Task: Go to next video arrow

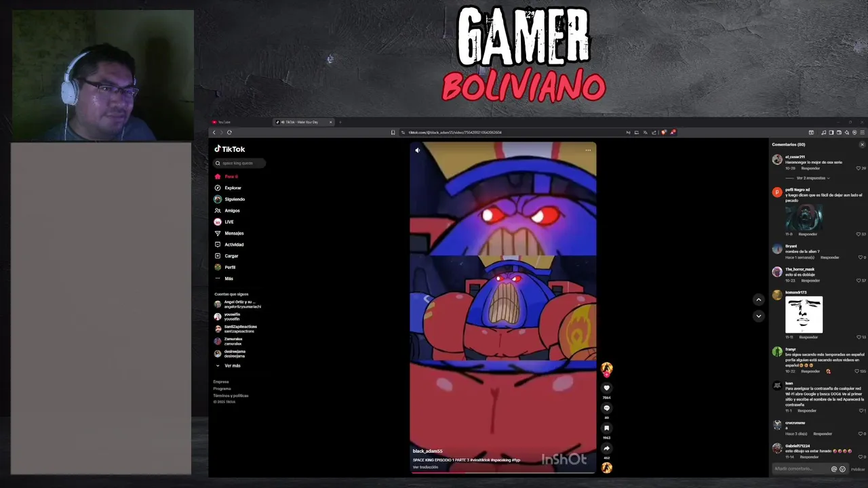Action: [759, 316]
